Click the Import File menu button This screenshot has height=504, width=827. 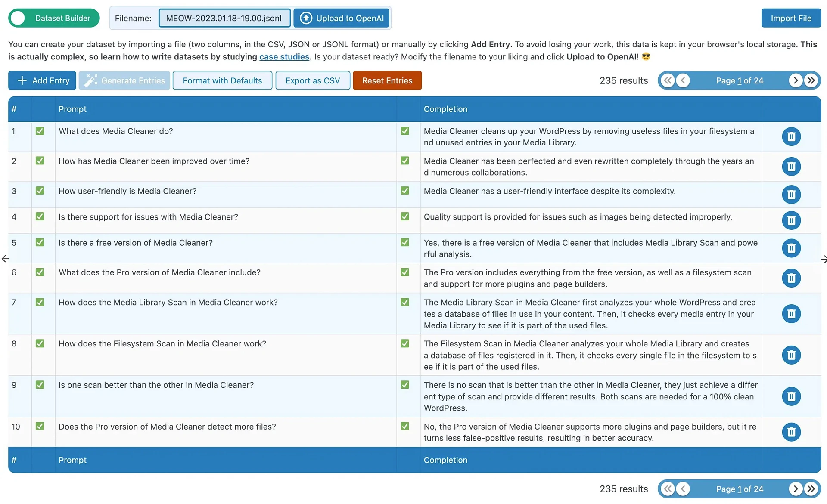click(x=791, y=18)
